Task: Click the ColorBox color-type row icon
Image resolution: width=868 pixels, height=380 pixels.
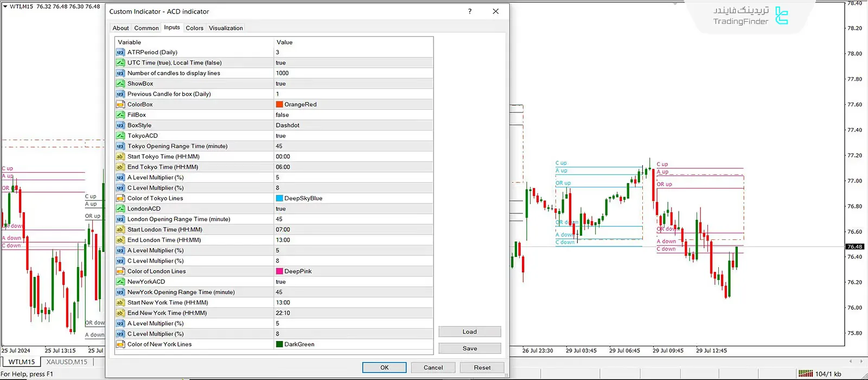Action: [120, 105]
